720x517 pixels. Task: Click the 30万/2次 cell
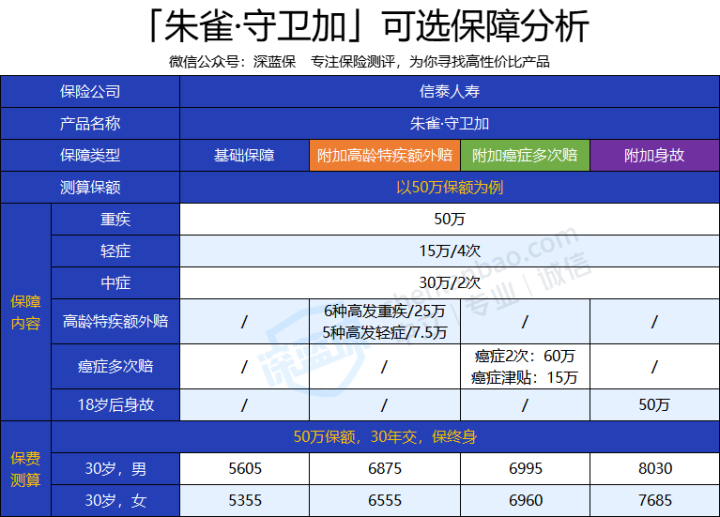[450, 283]
